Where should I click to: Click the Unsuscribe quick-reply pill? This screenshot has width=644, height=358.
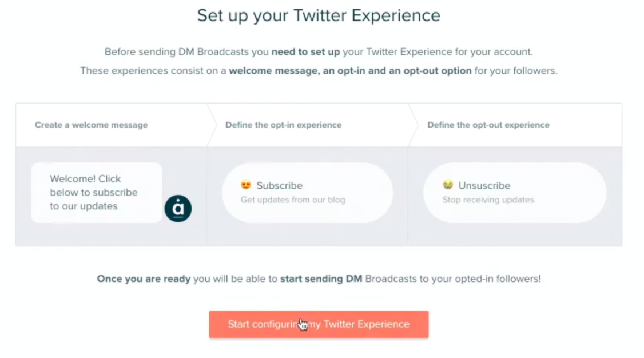[515, 193]
